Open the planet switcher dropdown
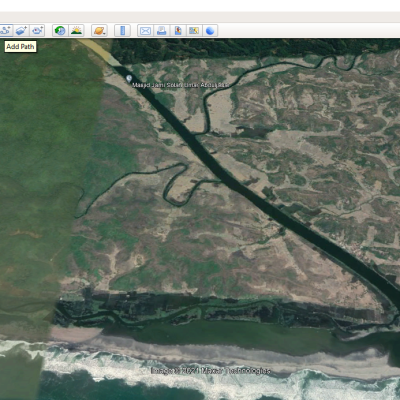The image size is (400, 400). coord(99,31)
